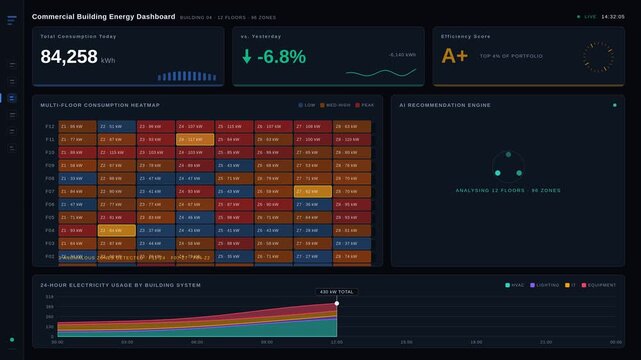Click the Building 04 subtitle in header
Screen dimensions: 641x360
pyautogui.click(x=228, y=18)
